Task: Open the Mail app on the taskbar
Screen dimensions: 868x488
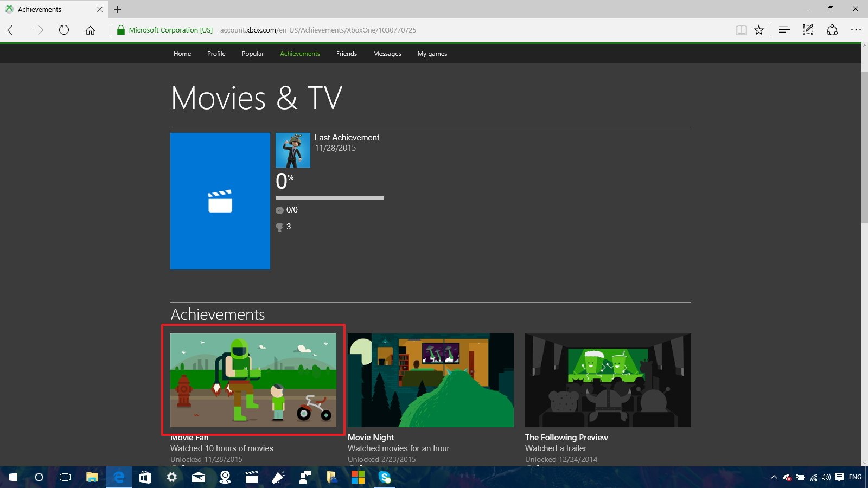Action: [x=198, y=477]
